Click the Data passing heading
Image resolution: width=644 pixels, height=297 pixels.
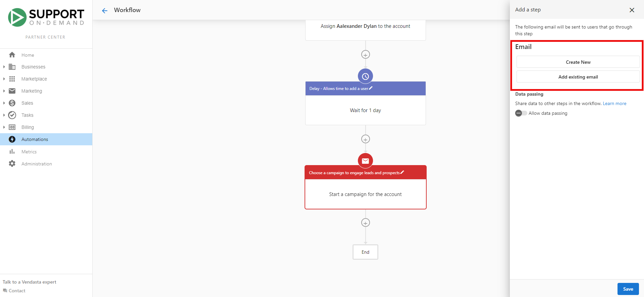click(529, 94)
